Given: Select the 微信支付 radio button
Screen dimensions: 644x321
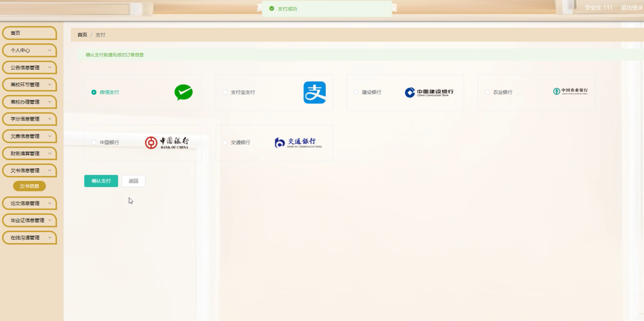Looking at the screenshot, I should pyautogui.click(x=94, y=92).
